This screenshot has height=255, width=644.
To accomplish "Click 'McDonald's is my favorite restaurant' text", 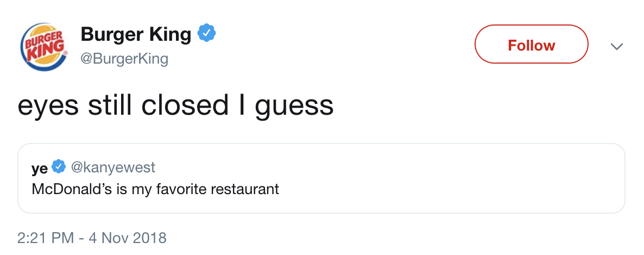I will click(155, 189).
